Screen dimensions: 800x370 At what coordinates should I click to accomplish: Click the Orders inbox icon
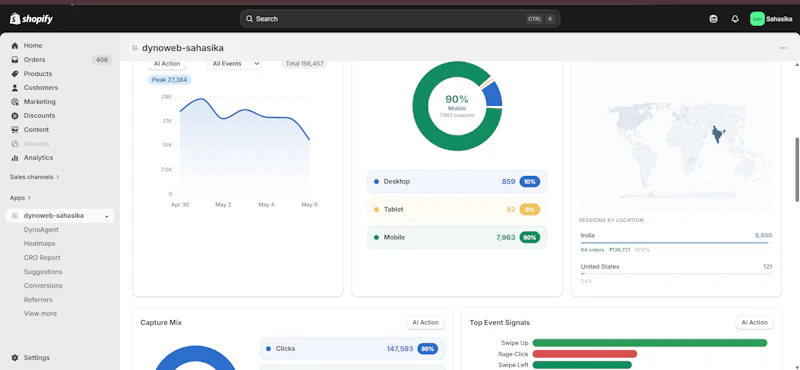point(15,60)
